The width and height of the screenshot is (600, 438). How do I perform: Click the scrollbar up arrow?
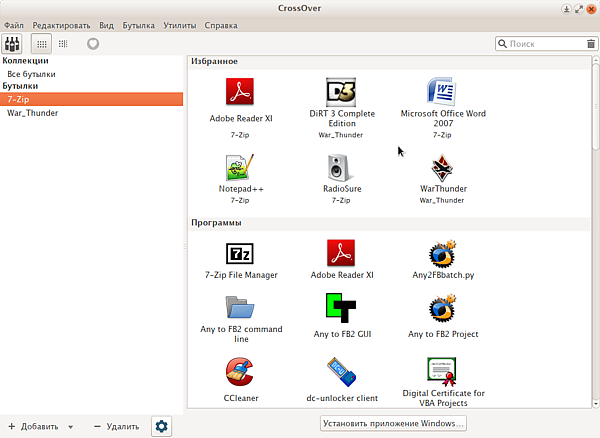(595, 60)
